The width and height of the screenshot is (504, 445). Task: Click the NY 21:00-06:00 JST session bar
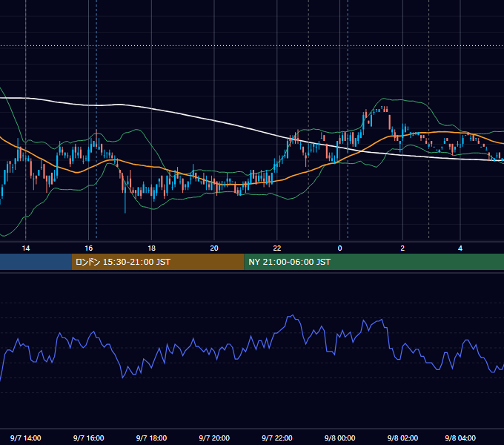click(374, 262)
